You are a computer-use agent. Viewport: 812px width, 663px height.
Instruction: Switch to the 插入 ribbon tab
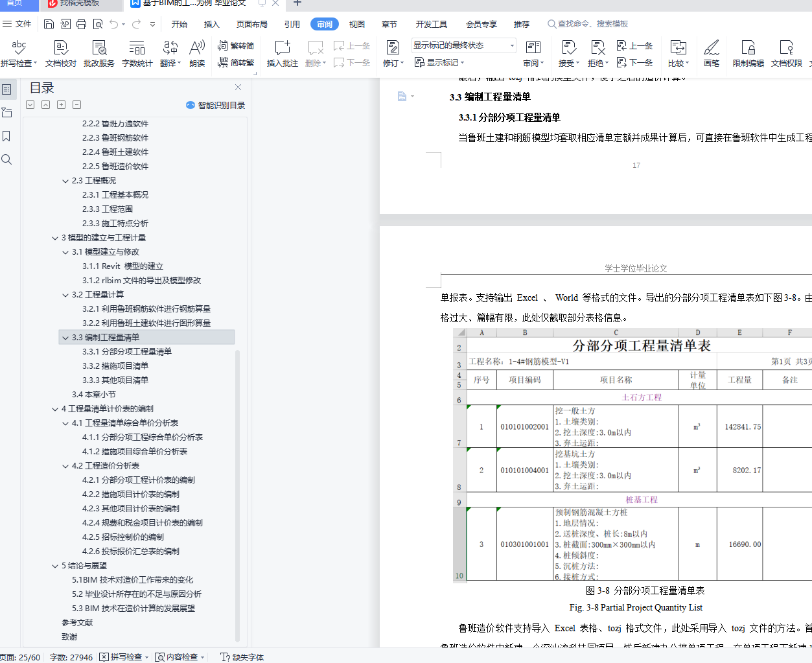(x=212, y=24)
